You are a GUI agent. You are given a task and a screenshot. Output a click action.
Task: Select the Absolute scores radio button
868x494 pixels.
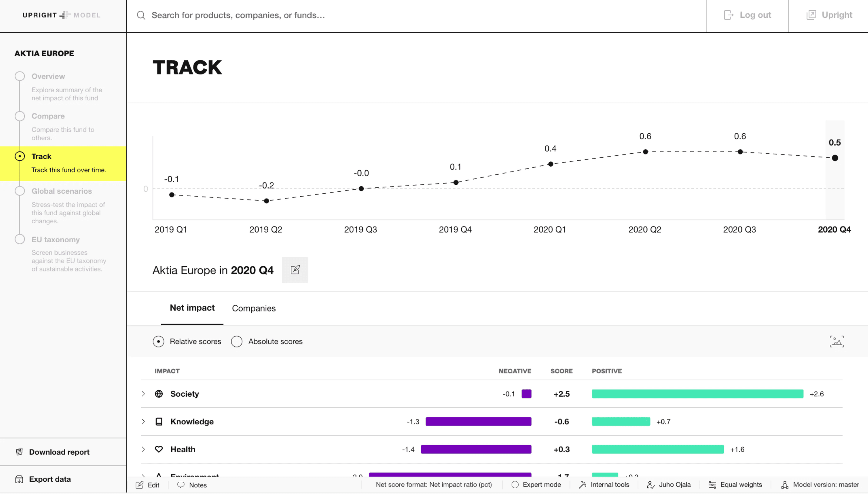(x=237, y=341)
